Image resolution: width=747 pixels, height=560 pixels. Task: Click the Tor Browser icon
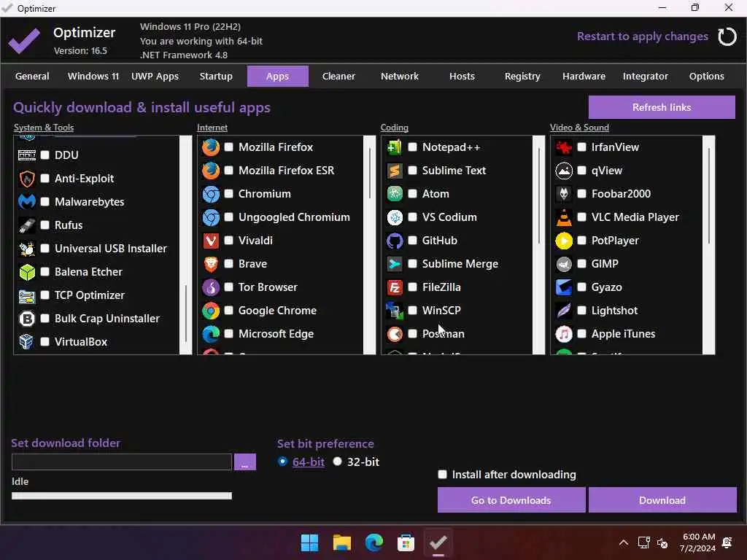coord(211,287)
